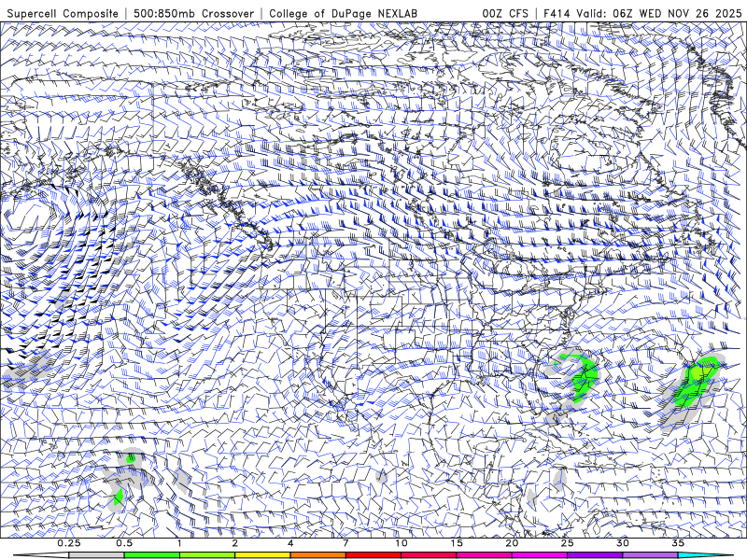Click the "20" legend value

tap(512, 543)
